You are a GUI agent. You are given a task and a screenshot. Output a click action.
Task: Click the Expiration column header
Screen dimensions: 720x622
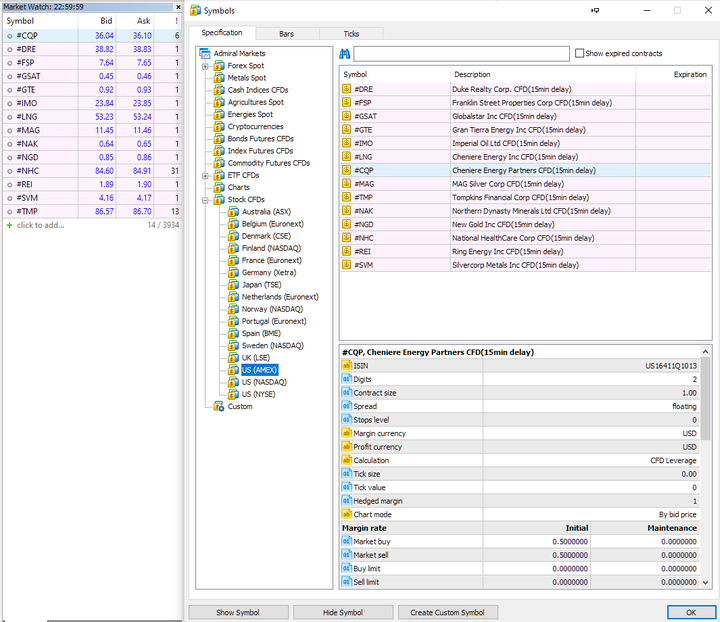[x=674, y=74]
